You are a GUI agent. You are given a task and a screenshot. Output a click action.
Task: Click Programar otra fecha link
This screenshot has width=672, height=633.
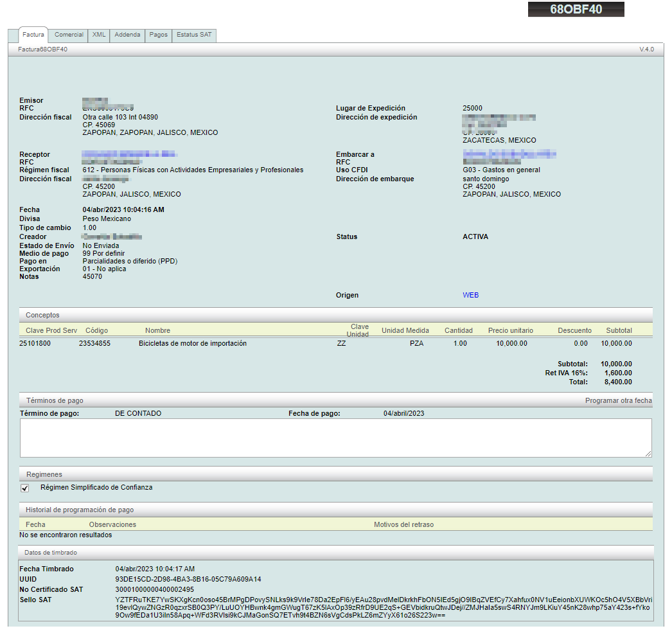(618, 400)
